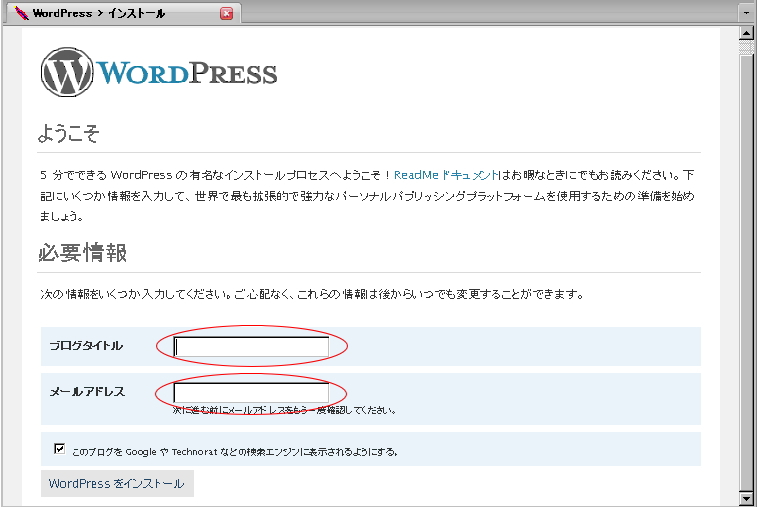The height and width of the screenshot is (507, 757).
Task: Close the WordPress install tab
Action: coord(226,14)
